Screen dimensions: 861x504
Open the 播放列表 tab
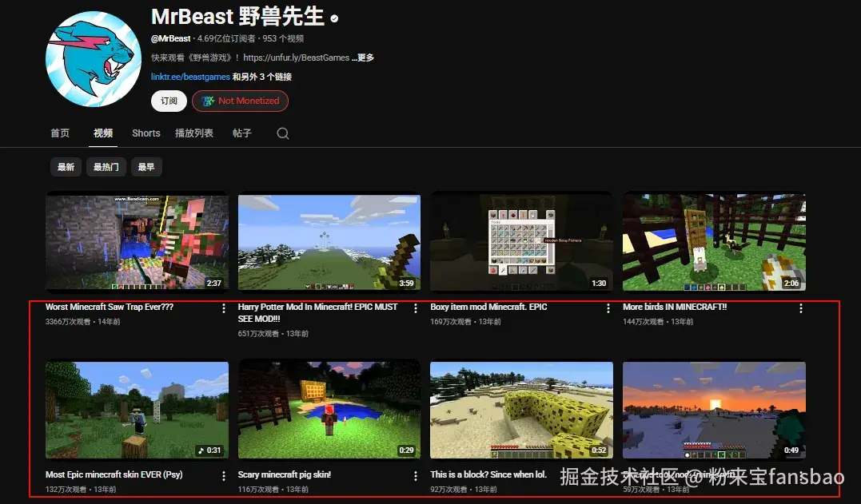(x=193, y=133)
